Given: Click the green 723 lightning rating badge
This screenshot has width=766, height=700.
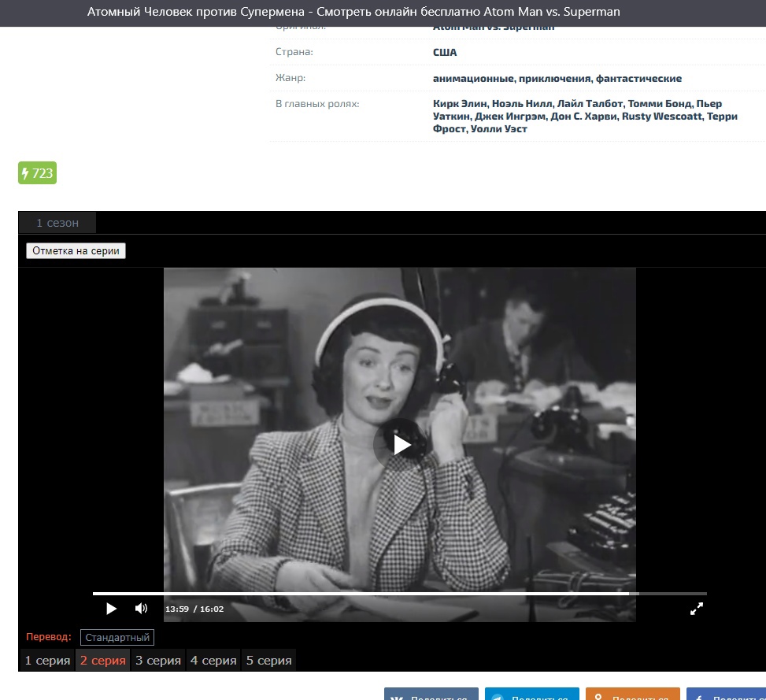Looking at the screenshot, I should (38, 173).
